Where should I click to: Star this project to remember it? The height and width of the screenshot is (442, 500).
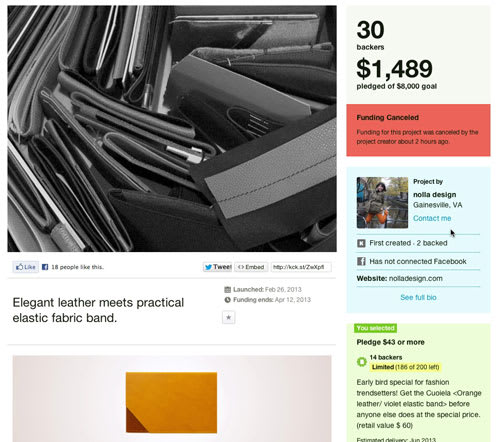[x=229, y=317]
